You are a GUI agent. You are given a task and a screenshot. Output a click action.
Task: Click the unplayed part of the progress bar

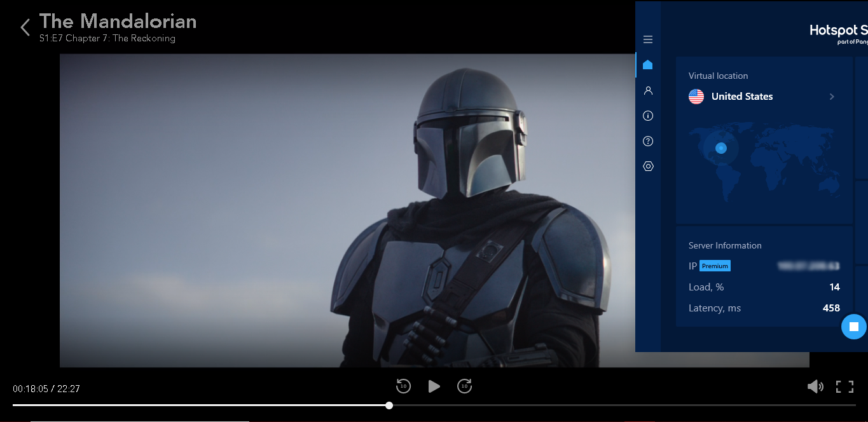pos(624,405)
